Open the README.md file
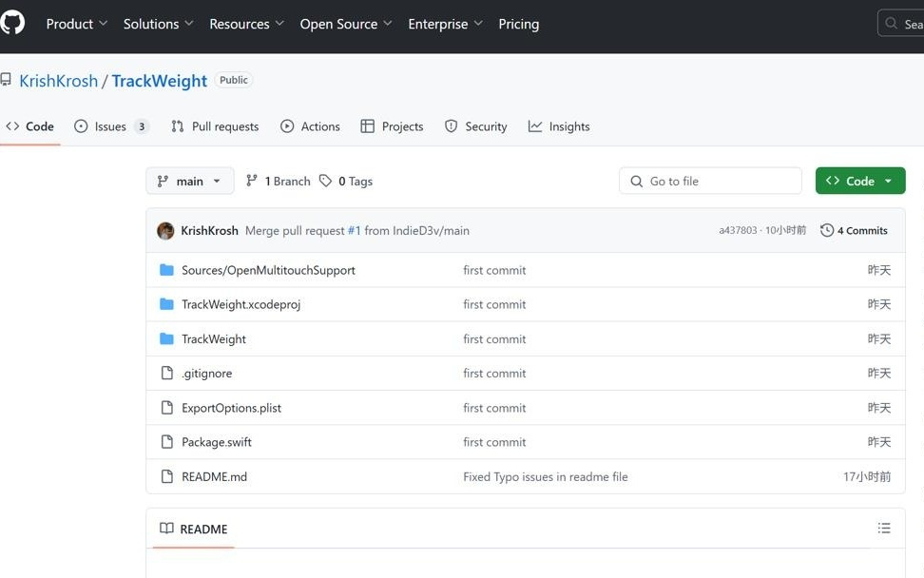Image resolution: width=924 pixels, height=578 pixels. pyautogui.click(x=214, y=476)
